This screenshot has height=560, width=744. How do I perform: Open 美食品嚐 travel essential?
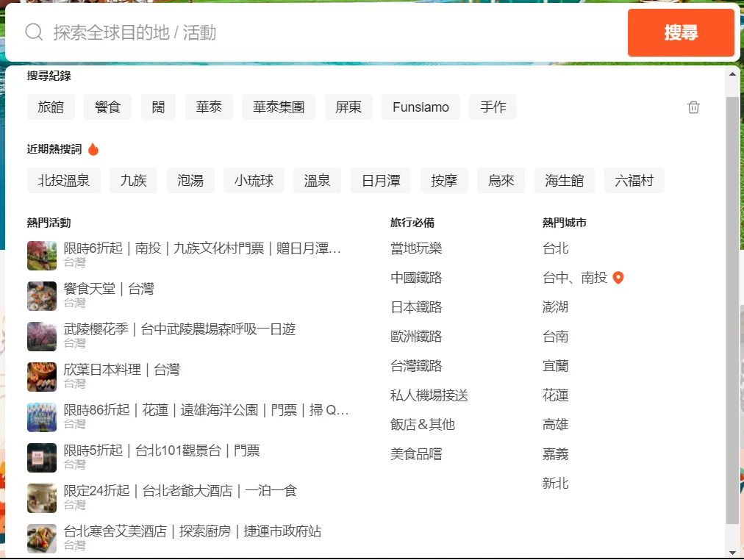(x=416, y=454)
